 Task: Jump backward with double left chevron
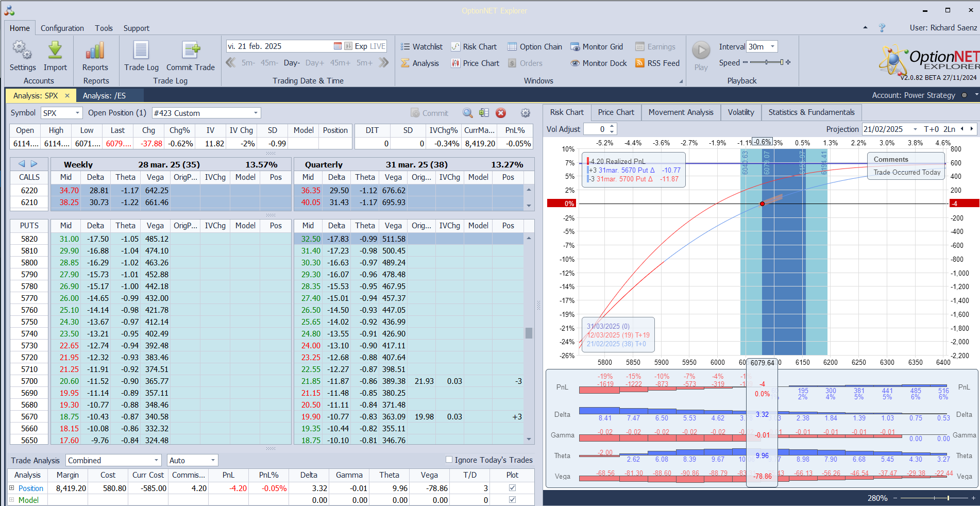231,63
